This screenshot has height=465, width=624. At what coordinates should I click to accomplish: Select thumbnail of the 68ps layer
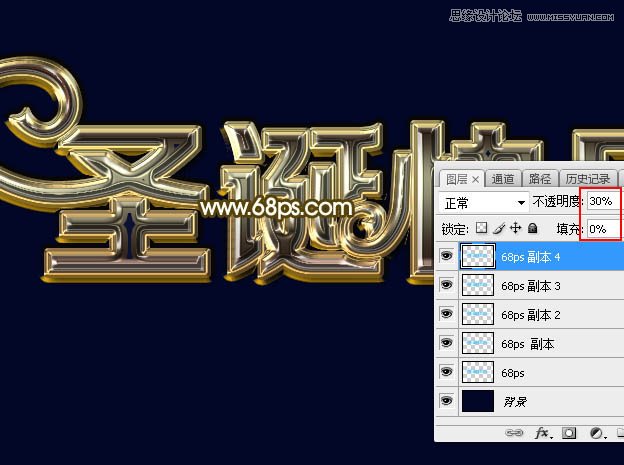[x=478, y=372]
